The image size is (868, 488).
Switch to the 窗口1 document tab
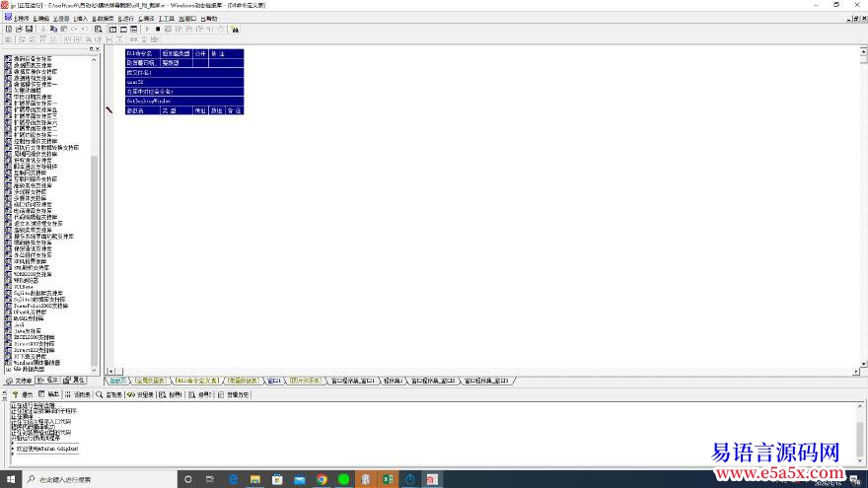[276, 380]
